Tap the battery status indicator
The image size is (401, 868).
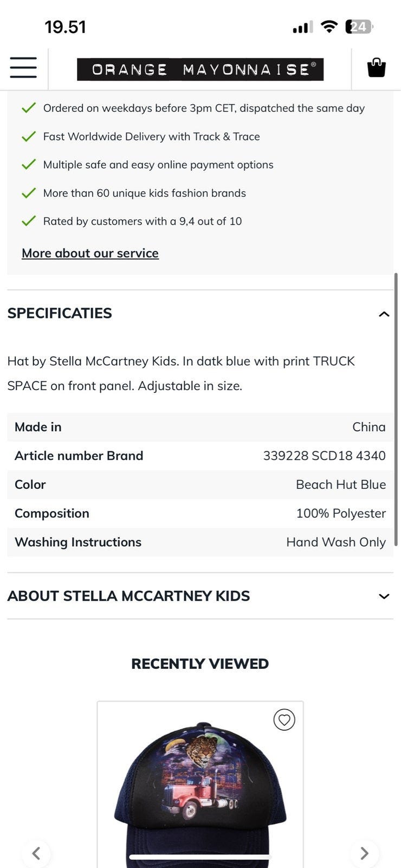click(x=359, y=27)
